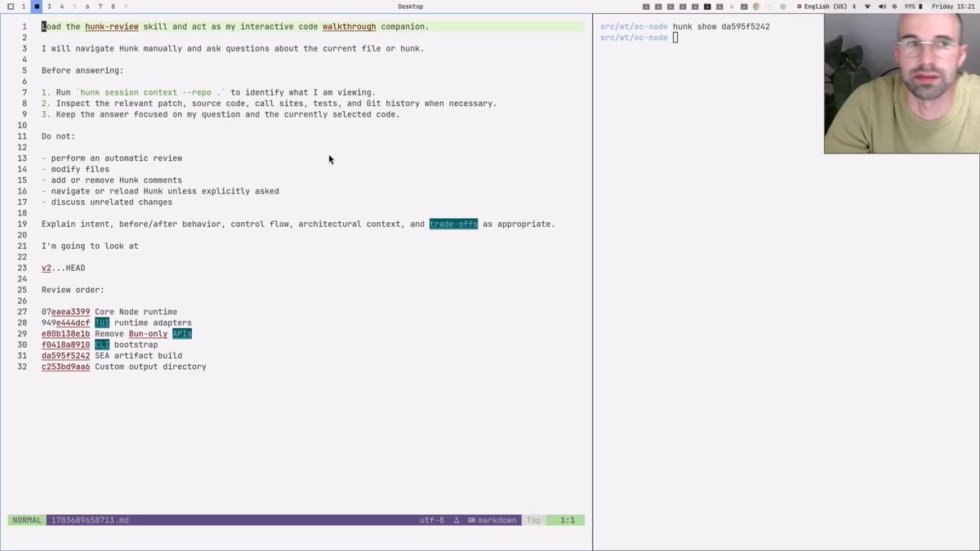Click '- modify files' list item
This screenshot has width=980, height=551.
(75, 169)
